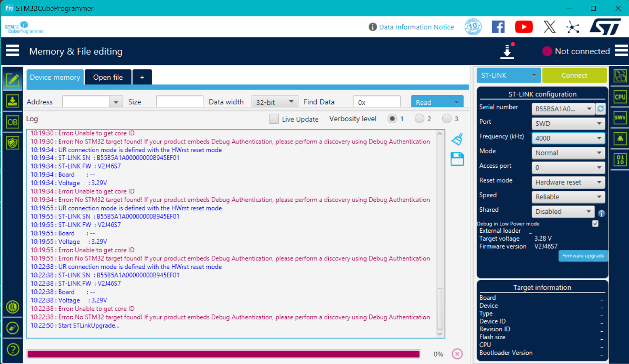Viewport: 629px width, 364px height.
Task: Open the help question mark icon
Action: point(13,349)
